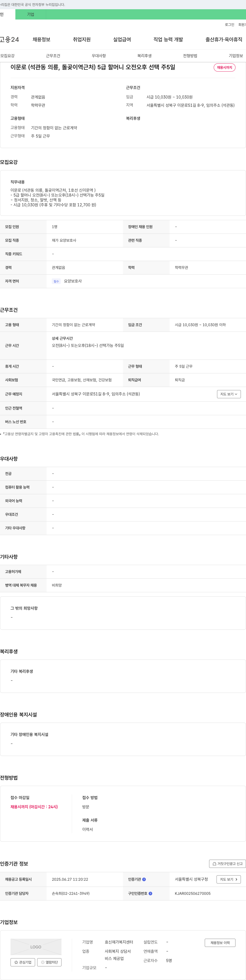Image resolution: width=246 pixels, height=980 pixels.
Task: Jump to 전형방법 section tab
Action: pyautogui.click(x=190, y=55)
